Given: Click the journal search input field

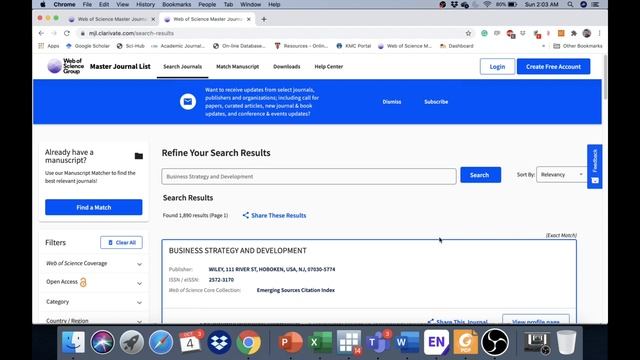Looking at the screenshot, I should [309, 176].
